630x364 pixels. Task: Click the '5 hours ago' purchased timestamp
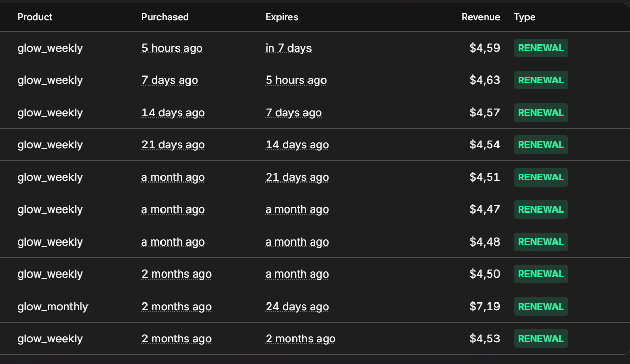172,48
